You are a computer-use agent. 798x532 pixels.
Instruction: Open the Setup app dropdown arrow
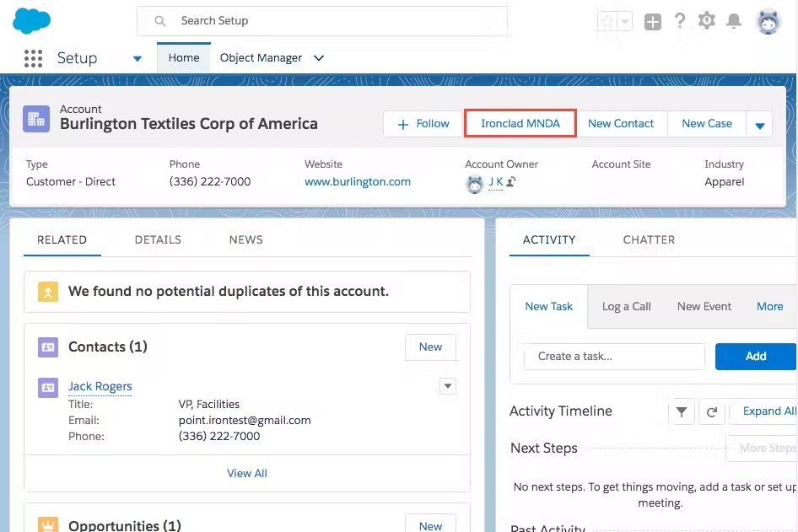point(137,58)
